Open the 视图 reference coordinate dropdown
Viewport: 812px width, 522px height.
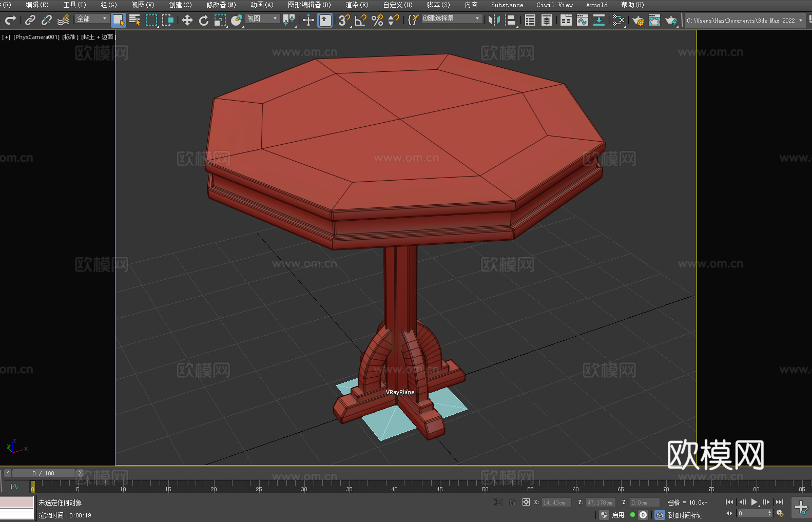coord(262,18)
